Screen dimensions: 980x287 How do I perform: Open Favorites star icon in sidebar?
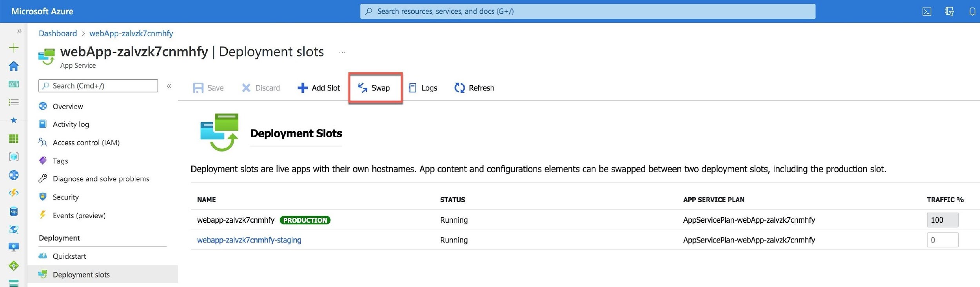pyautogui.click(x=14, y=120)
